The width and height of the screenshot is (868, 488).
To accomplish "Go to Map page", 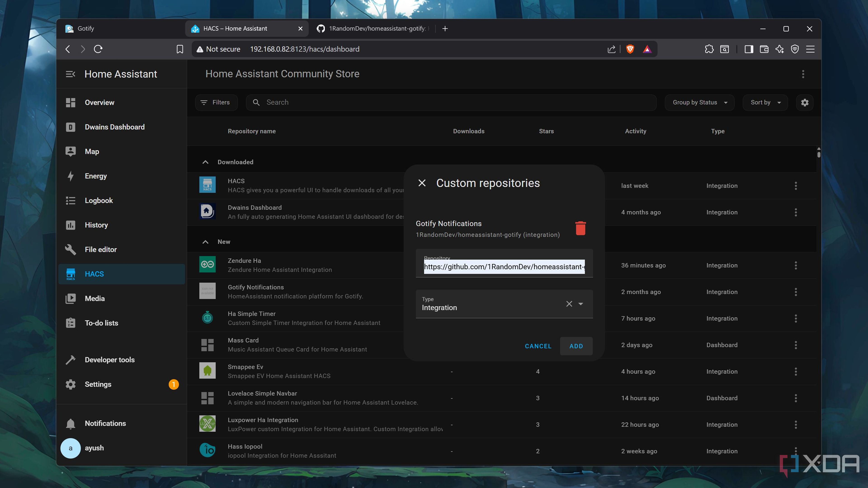I will point(122,152).
